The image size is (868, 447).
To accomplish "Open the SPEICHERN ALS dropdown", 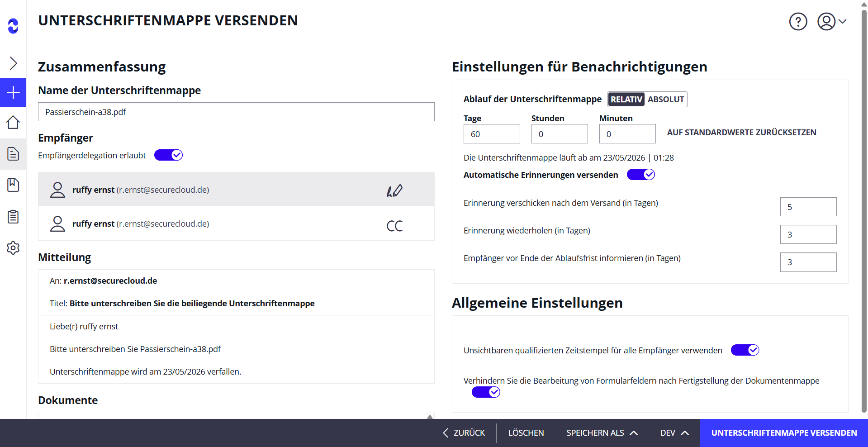I will tap(602, 433).
